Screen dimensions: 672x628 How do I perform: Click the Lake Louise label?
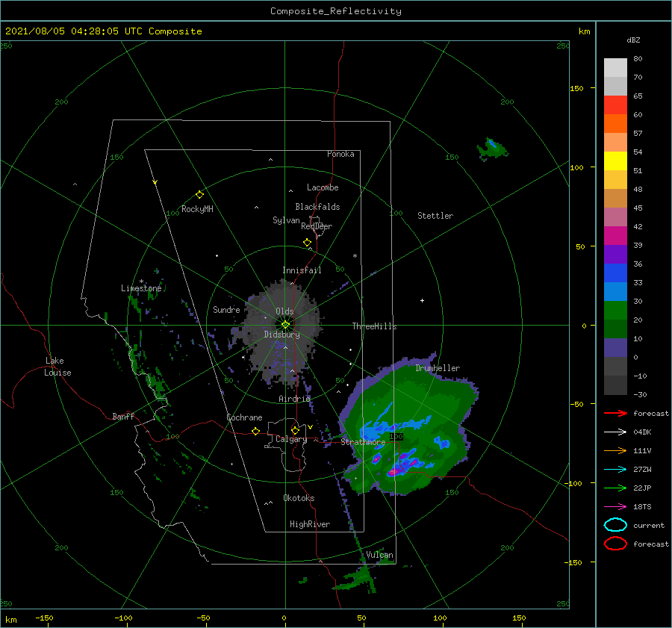pyautogui.click(x=57, y=367)
